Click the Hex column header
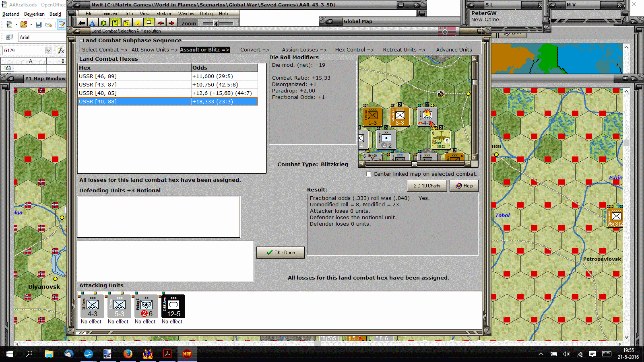This screenshot has width=644, height=362. (134, 68)
